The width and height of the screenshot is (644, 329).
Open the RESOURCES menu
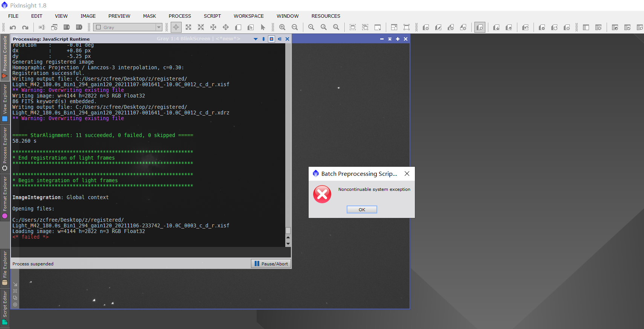(x=326, y=16)
